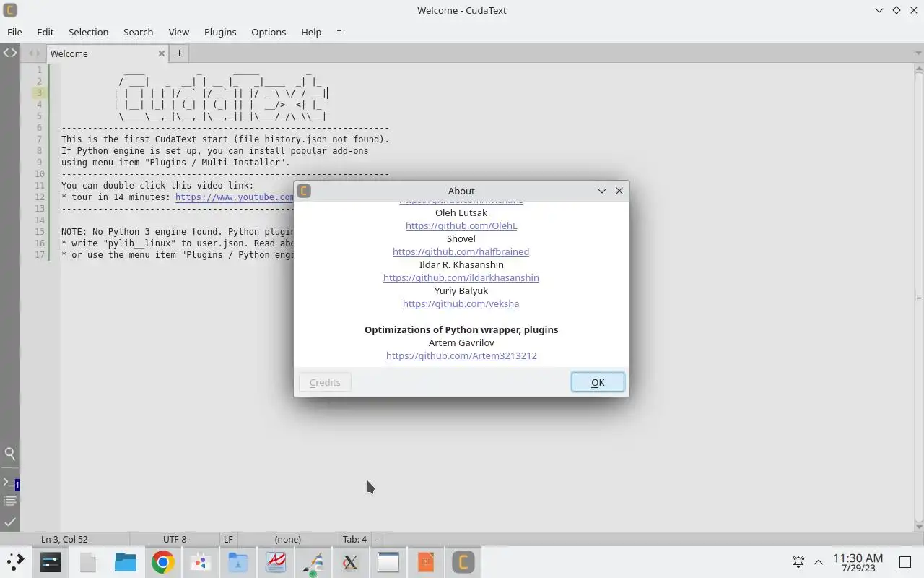
Task: Open notifications bell in system tray
Action: point(798,561)
